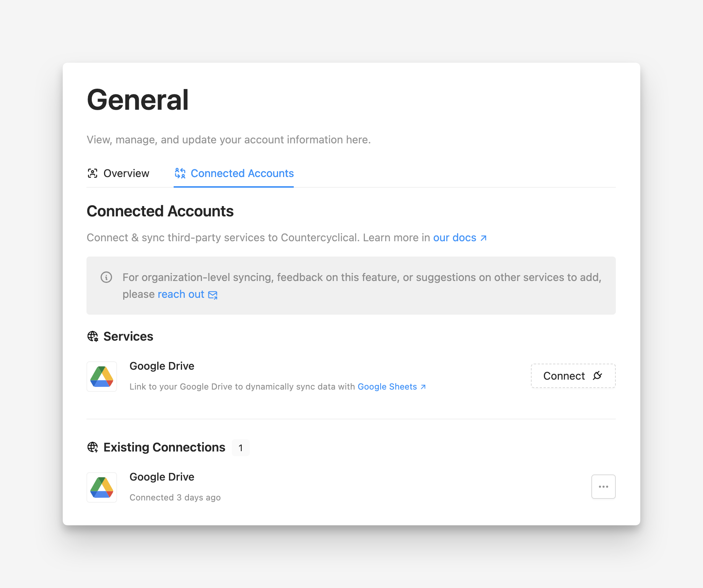
Task: Click the Existing Connections count badge
Action: click(241, 448)
